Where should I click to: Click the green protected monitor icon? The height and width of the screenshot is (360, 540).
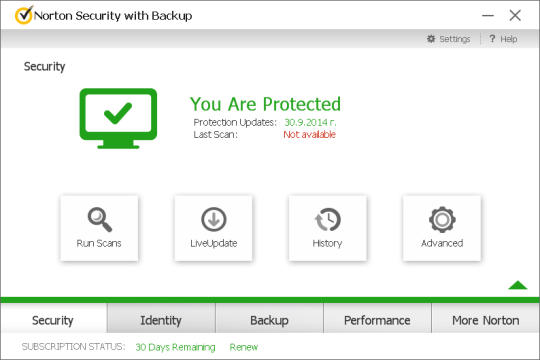tap(118, 119)
